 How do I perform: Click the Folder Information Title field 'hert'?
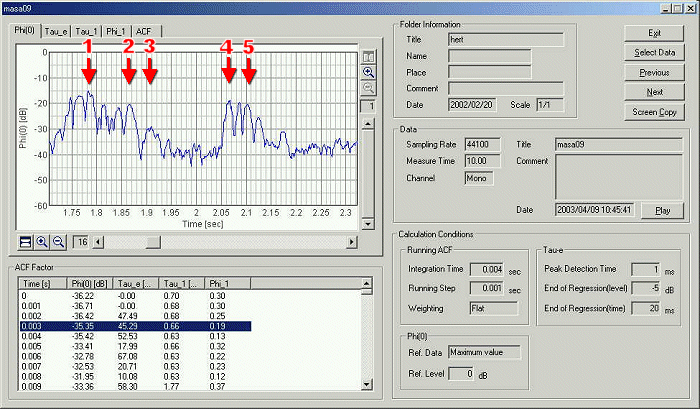pos(506,40)
